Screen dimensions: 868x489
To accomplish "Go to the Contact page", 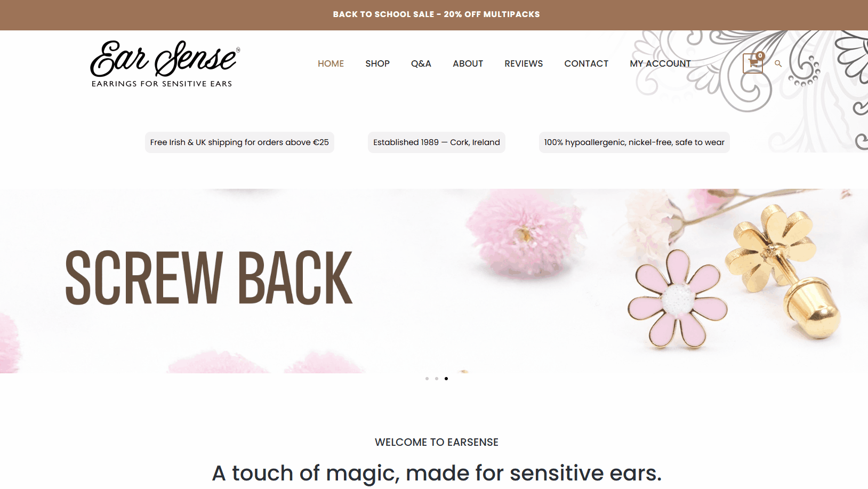I will click(586, 63).
